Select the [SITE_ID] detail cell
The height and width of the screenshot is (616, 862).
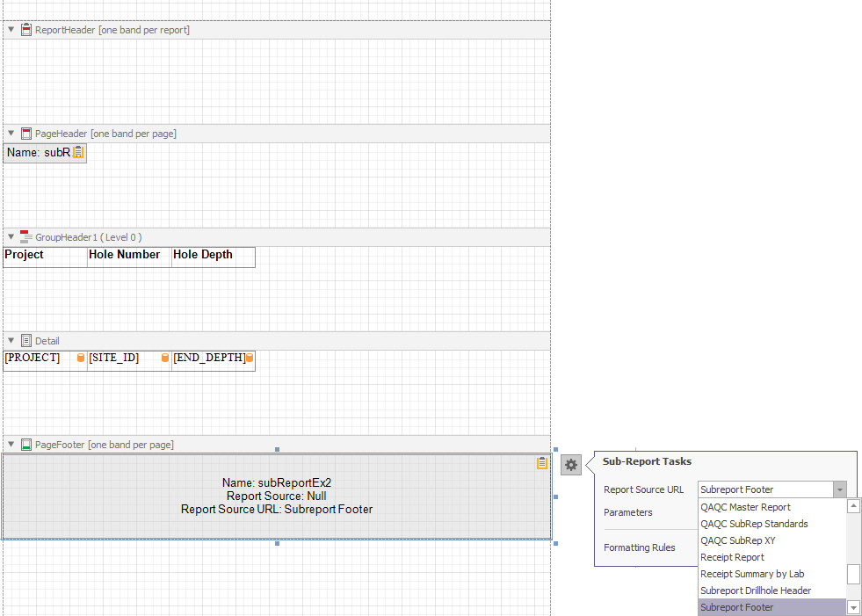130,361
